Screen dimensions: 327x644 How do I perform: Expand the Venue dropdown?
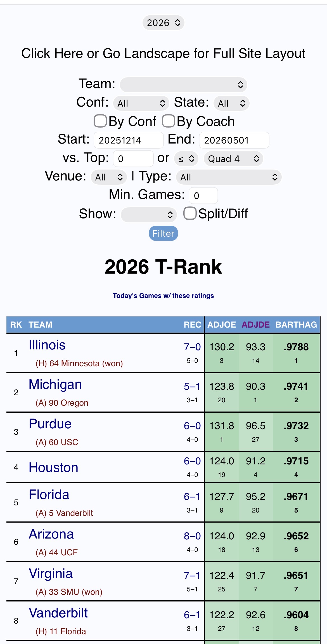[109, 177]
